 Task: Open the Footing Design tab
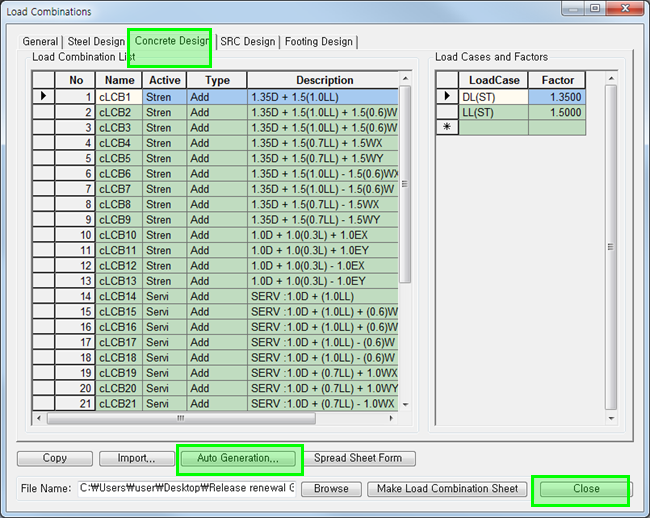[318, 41]
